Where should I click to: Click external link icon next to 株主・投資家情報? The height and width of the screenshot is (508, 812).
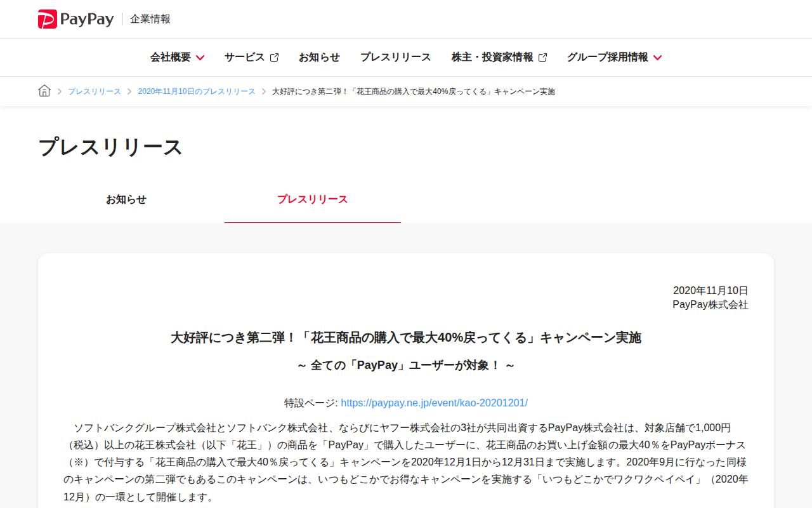tap(542, 57)
